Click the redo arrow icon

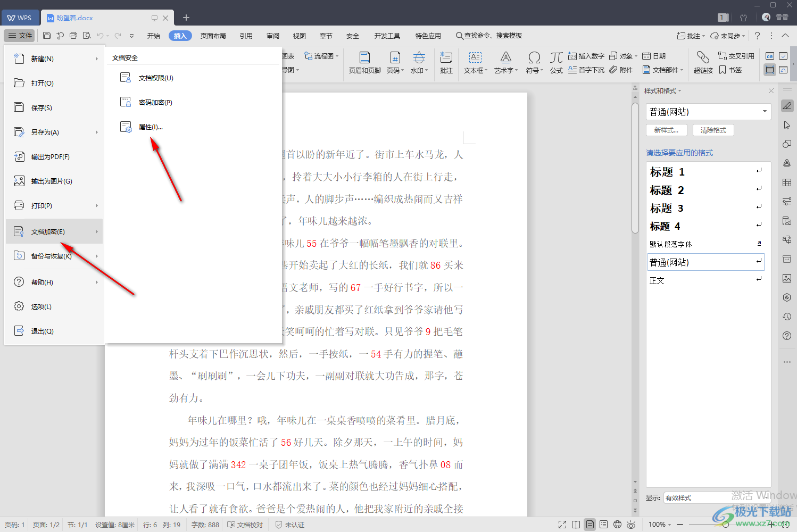coord(118,36)
